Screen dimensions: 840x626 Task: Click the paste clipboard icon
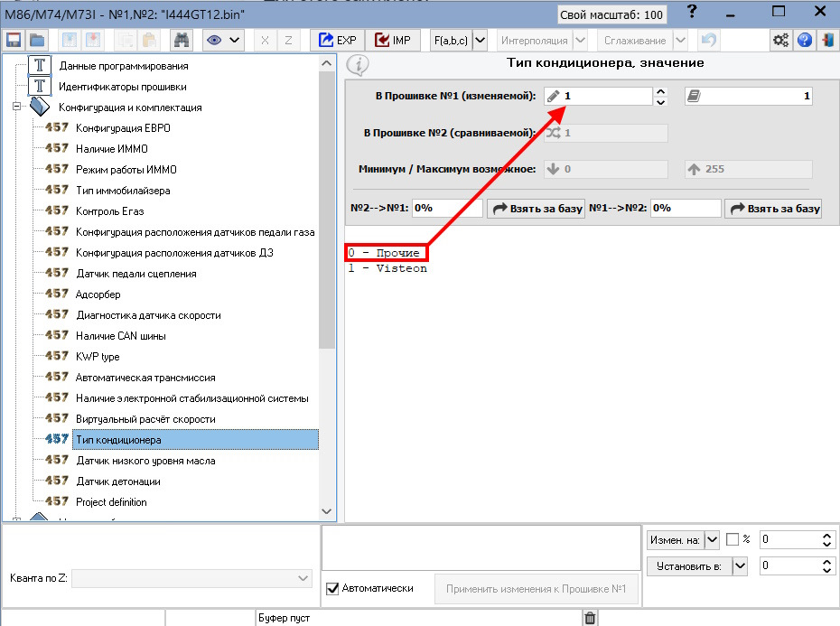coord(149,40)
